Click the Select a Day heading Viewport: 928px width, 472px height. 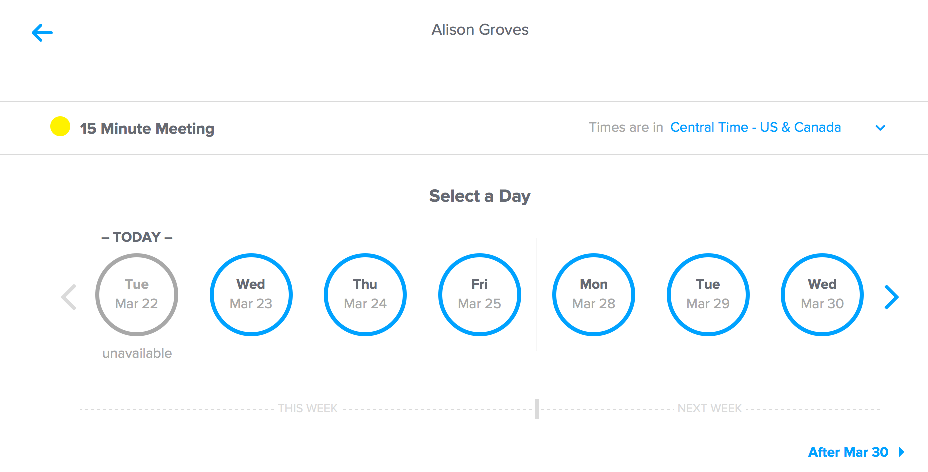click(480, 196)
